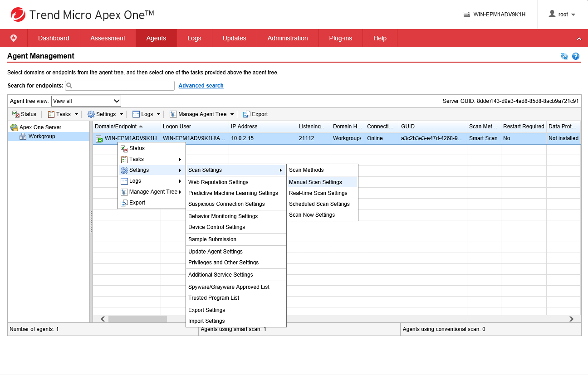Choose Device Control Settings
588x375 pixels.
(x=236, y=227)
